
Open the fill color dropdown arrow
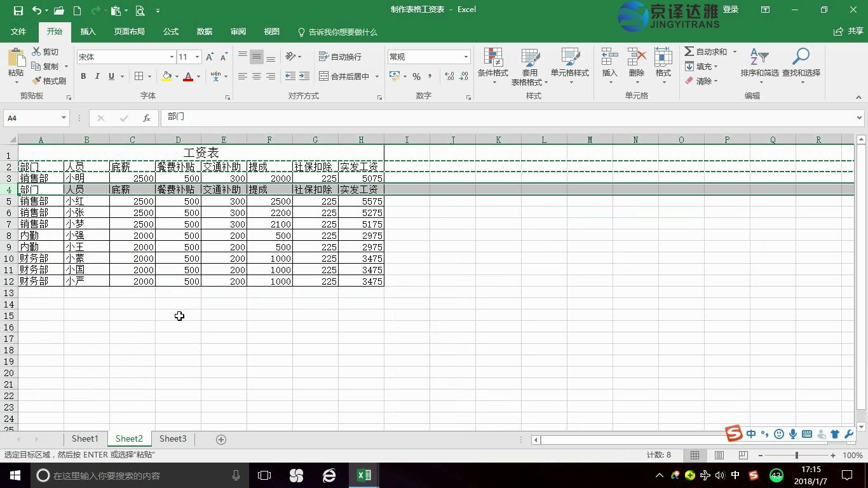pos(177,76)
